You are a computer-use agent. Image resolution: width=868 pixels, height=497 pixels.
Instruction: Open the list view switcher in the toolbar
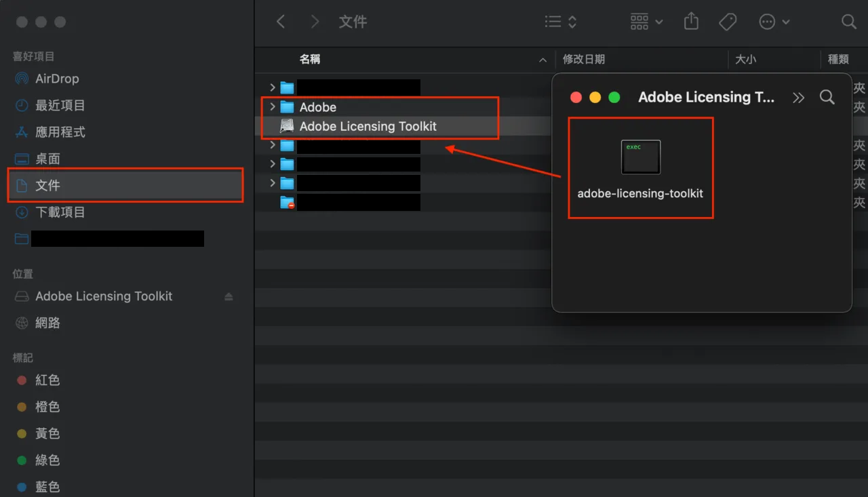561,22
